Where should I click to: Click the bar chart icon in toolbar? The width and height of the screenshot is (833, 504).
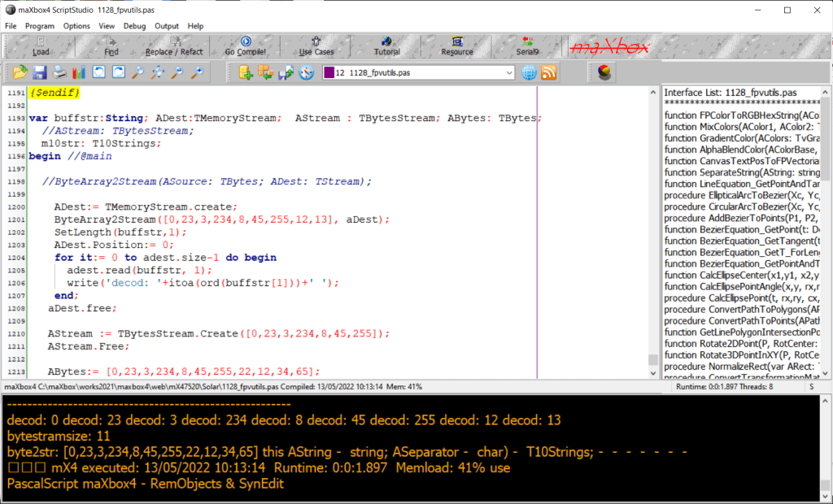pos(79,73)
